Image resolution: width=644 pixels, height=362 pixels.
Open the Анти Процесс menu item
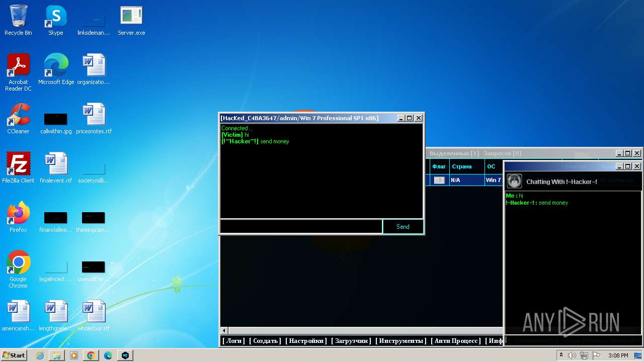click(x=456, y=341)
